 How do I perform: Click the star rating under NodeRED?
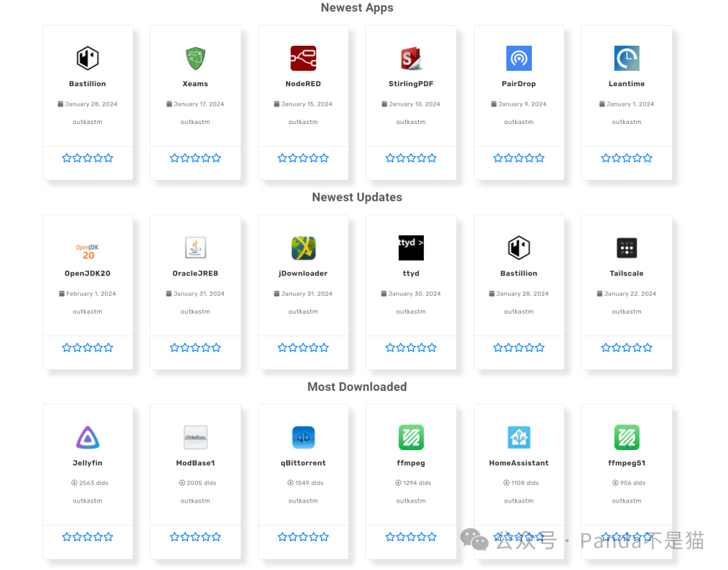click(x=303, y=158)
